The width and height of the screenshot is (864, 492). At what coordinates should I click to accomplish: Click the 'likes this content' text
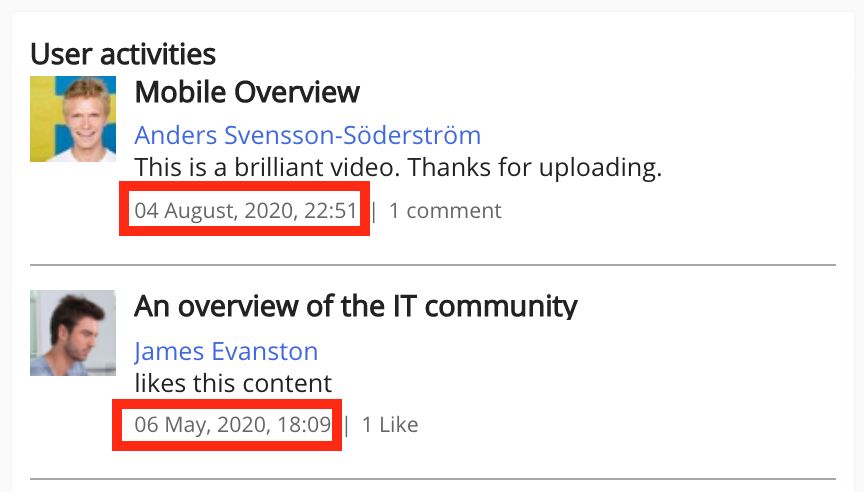(233, 382)
